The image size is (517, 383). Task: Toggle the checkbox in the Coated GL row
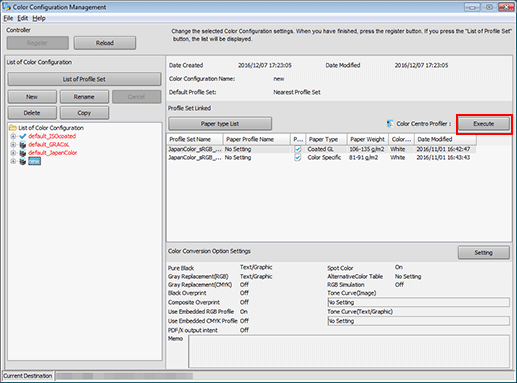click(298, 149)
